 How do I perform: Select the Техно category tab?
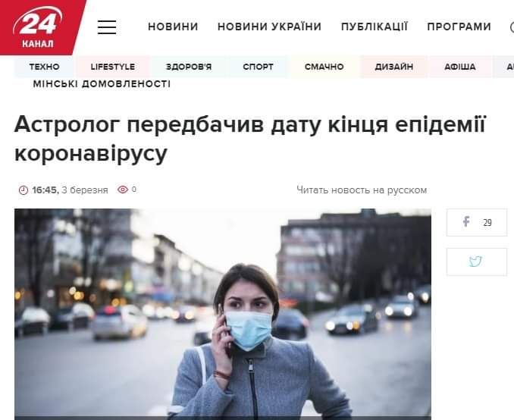click(44, 67)
